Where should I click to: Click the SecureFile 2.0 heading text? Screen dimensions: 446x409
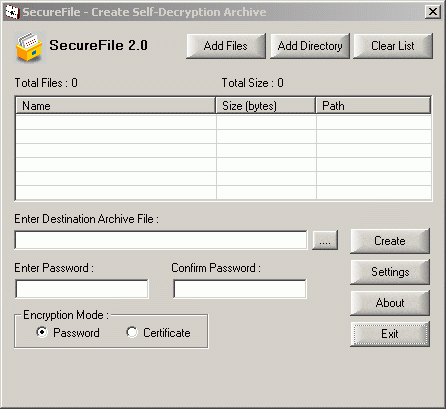99,45
